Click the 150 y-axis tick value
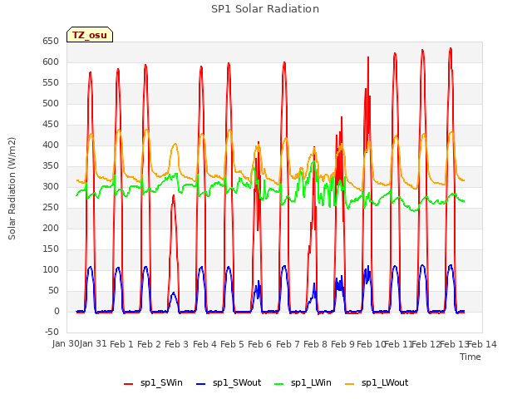 tap(51, 249)
